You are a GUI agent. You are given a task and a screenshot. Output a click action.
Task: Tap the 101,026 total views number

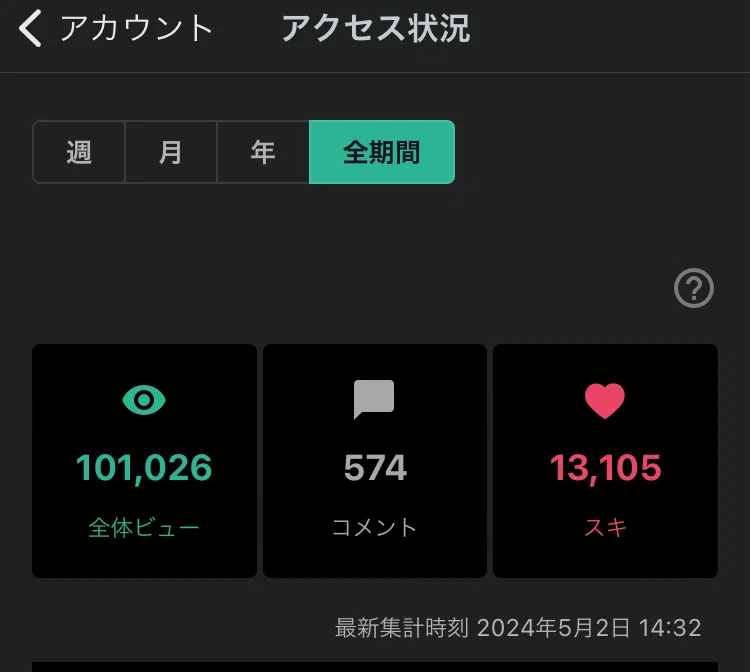click(144, 468)
